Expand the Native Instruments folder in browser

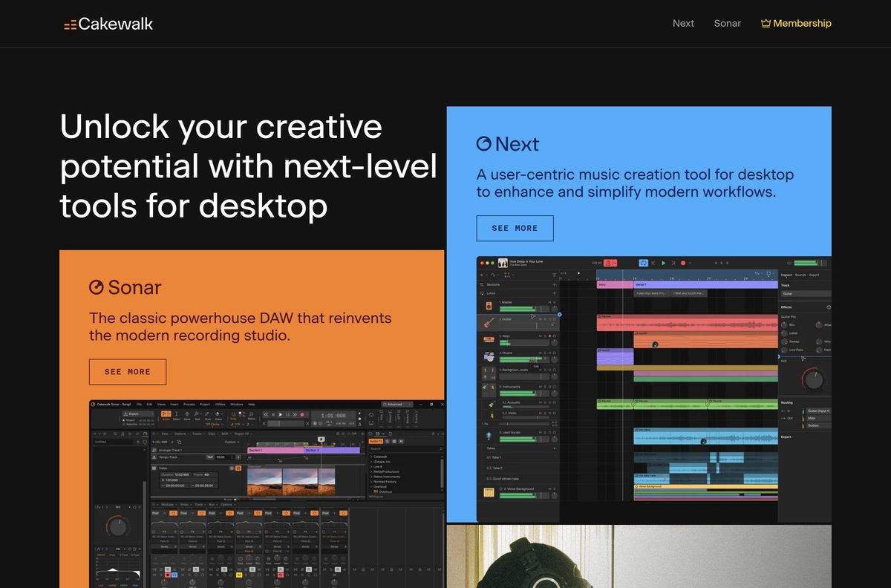(387, 477)
